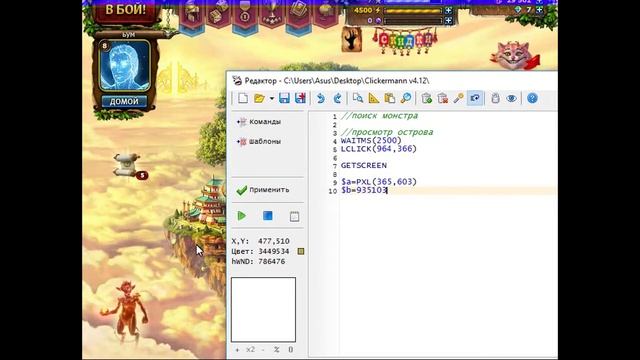Select the color picker pin tool
The height and width of the screenshot is (360, 640).
(x=459, y=98)
